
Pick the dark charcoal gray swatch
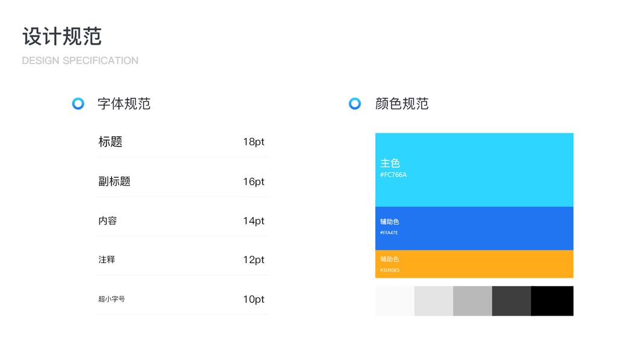click(x=511, y=300)
